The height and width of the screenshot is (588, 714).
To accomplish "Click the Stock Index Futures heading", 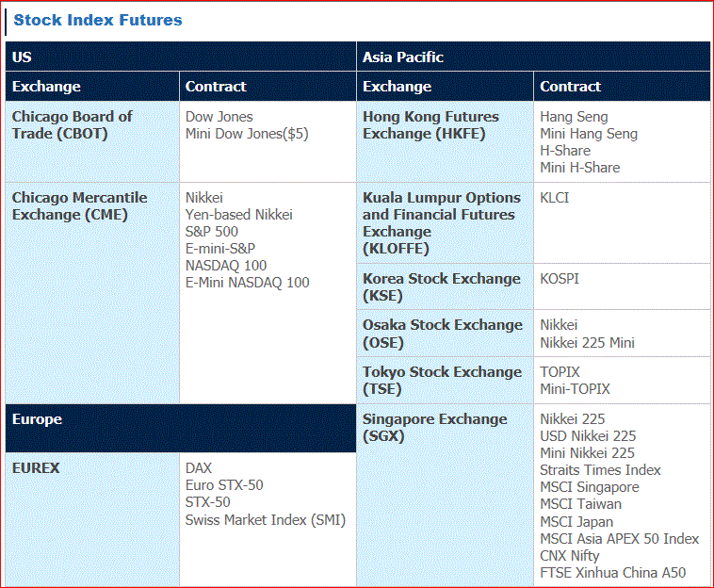I will pyautogui.click(x=98, y=20).
